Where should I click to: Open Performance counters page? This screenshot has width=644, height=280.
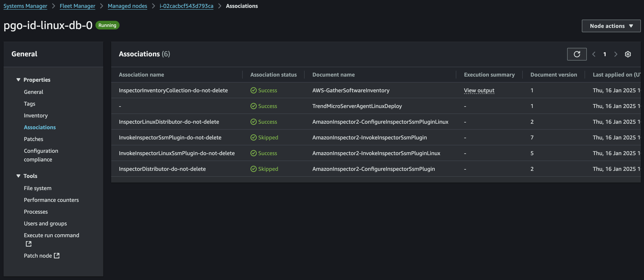pos(51,200)
